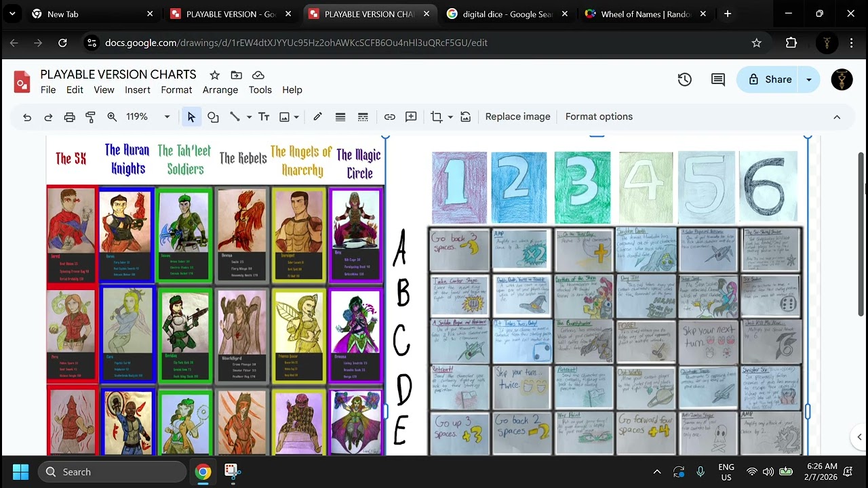The image size is (868, 488).
Task: Click the Add comment icon
Action: pos(411,117)
